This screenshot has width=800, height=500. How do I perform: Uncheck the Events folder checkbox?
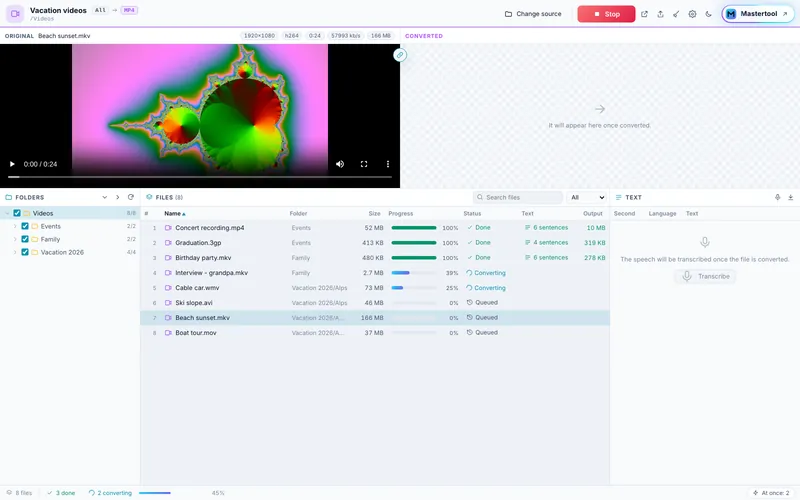tap(24, 226)
